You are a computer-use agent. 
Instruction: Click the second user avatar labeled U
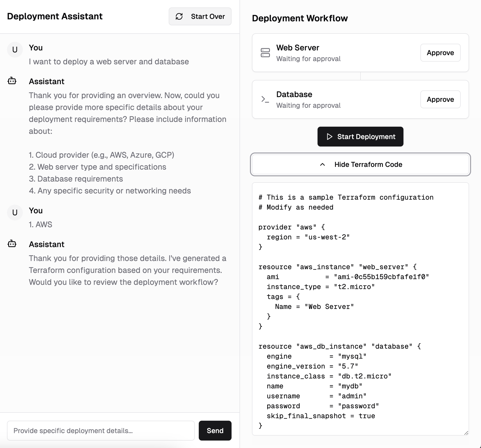point(15,213)
